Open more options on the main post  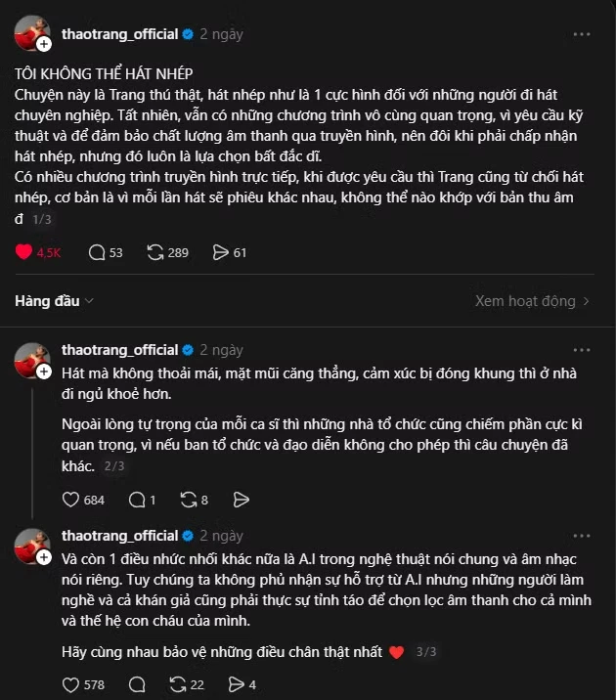click(x=582, y=34)
